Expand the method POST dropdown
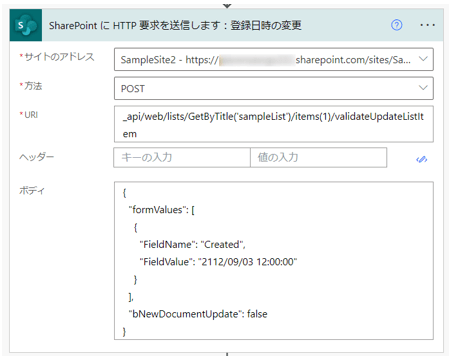This screenshot has width=452, height=362. [423, 88]
